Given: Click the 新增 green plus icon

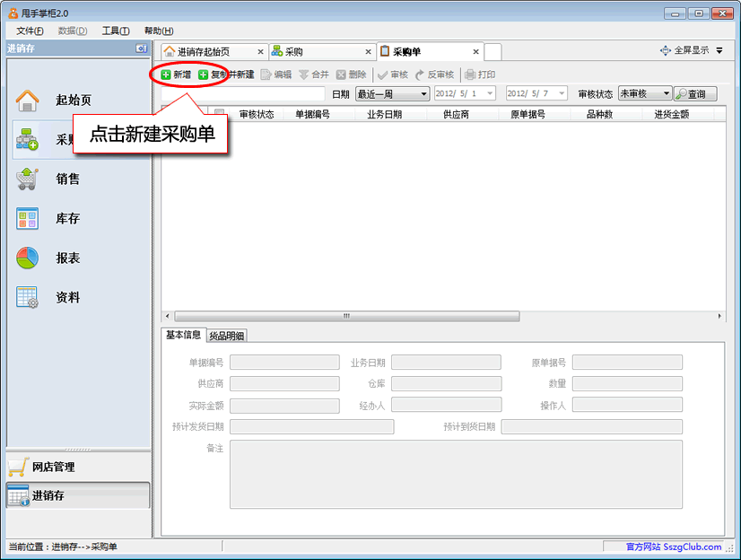Looking at the screenshot, I should pos(165,74).
